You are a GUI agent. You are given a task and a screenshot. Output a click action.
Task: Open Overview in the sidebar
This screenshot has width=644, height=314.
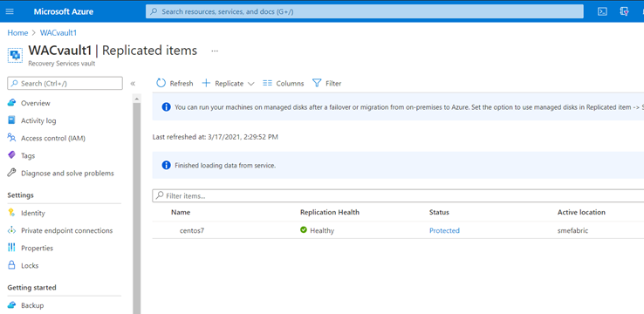pyautogui.click(x=35, y=103)
